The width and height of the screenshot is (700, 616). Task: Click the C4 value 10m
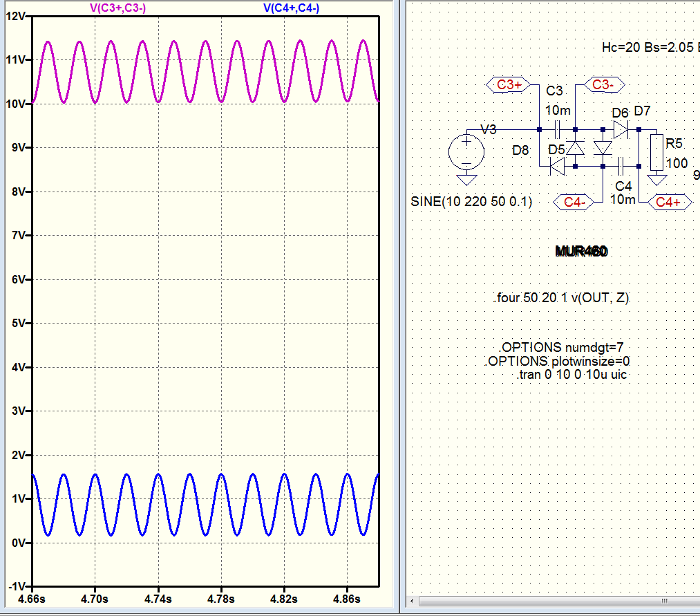(x=623, y=199)
